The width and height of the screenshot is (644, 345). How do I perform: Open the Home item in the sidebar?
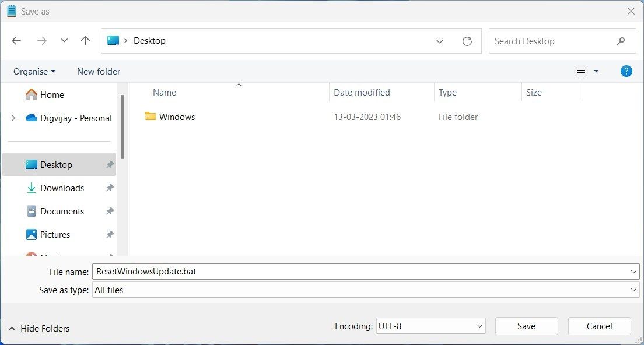pos(52,94)
